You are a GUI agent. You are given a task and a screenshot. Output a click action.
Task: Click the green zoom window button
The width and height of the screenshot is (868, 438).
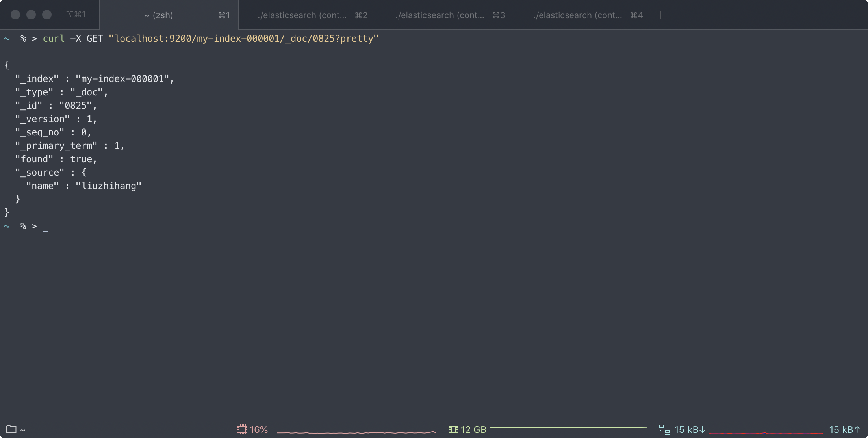(47, 15)
